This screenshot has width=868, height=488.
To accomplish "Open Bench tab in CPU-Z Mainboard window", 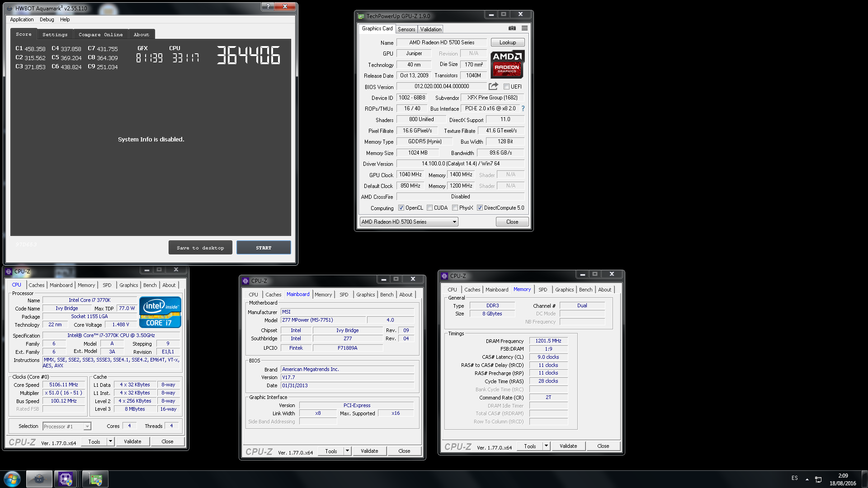I will click(x=387, y=295).
